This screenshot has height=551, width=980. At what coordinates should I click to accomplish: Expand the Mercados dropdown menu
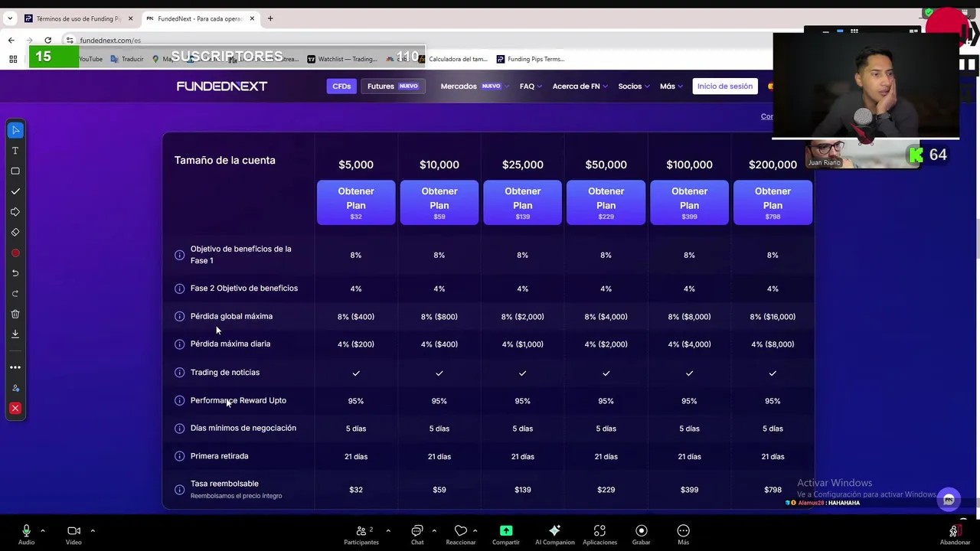click(x=473, y=86)
